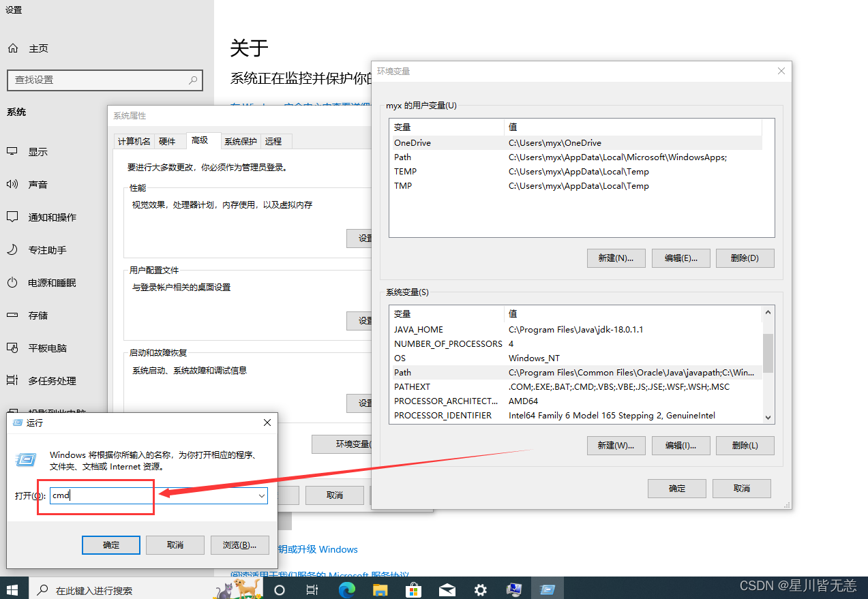Click 浏览(B)... in the Run dialog
This screenshot has width=868, height=599.
[239, 545]
